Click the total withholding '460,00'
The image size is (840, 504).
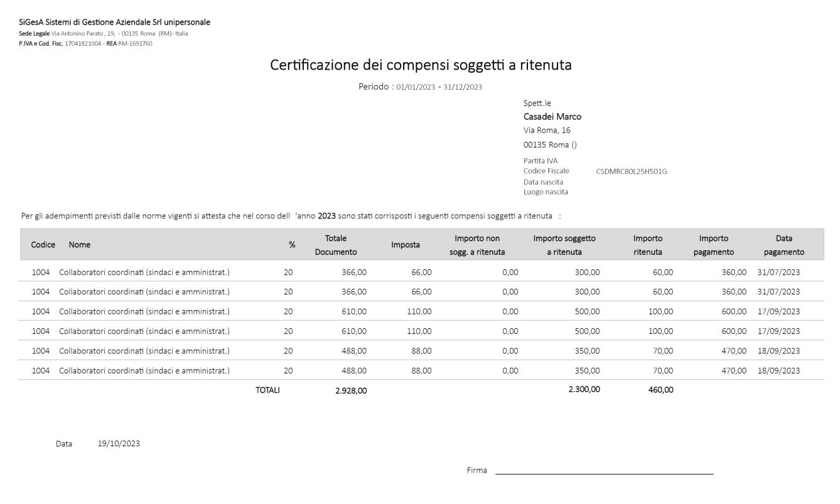click(x=660, y=390)
